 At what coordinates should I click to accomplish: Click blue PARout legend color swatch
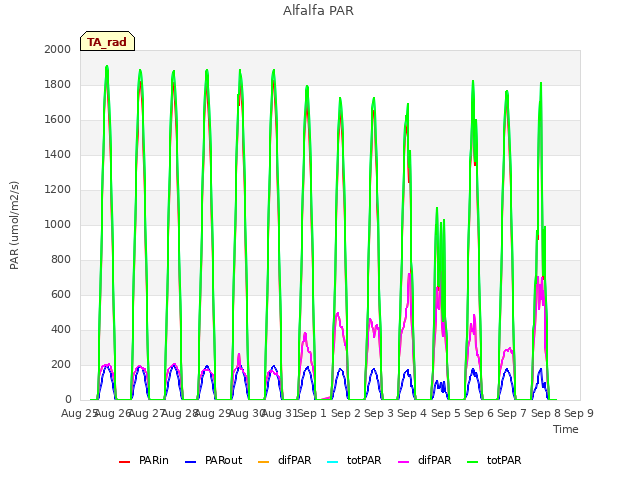[x=191, y=462]
